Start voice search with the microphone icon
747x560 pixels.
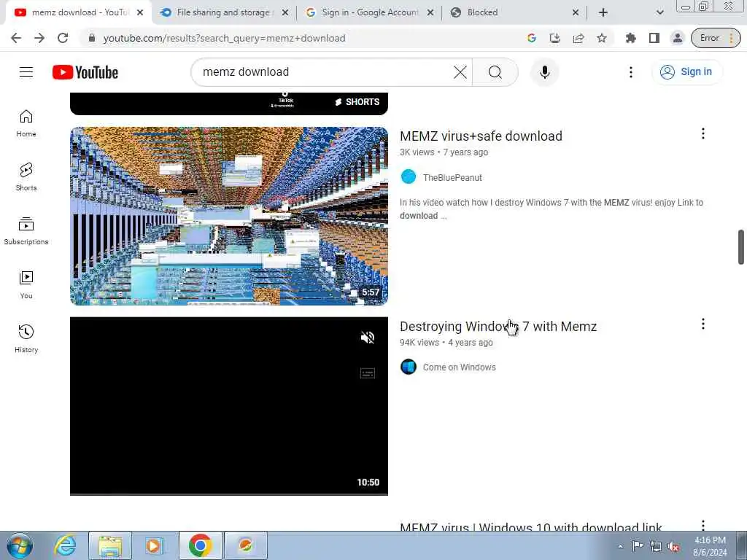(544, 72)
